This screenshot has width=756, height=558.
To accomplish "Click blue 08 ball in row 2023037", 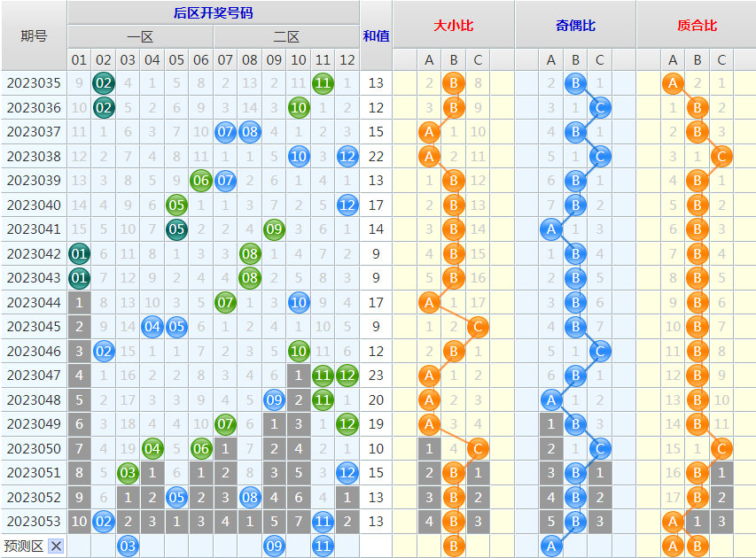I will 250,132.
